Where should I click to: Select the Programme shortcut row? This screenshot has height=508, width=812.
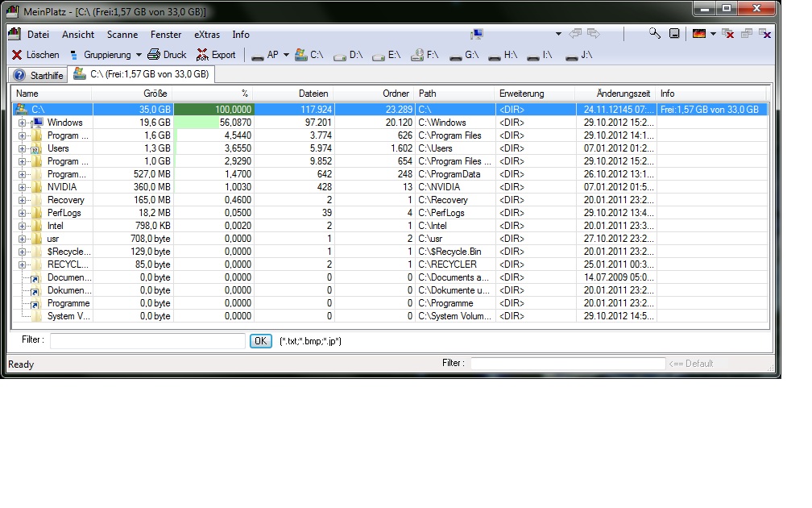pos(390,303)
